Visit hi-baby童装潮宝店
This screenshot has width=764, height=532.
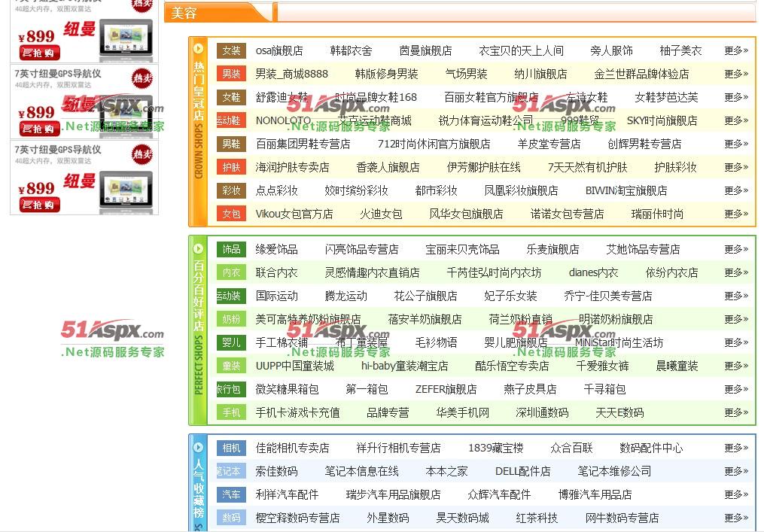[x=404, y=366]
